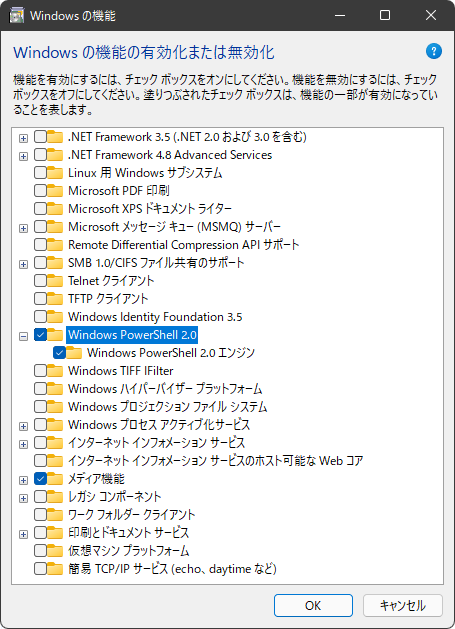Uncheck Windows PowerShell 2.0 checkbox
This screenshot has height=629, width=455.
click(x=40, y=335)
